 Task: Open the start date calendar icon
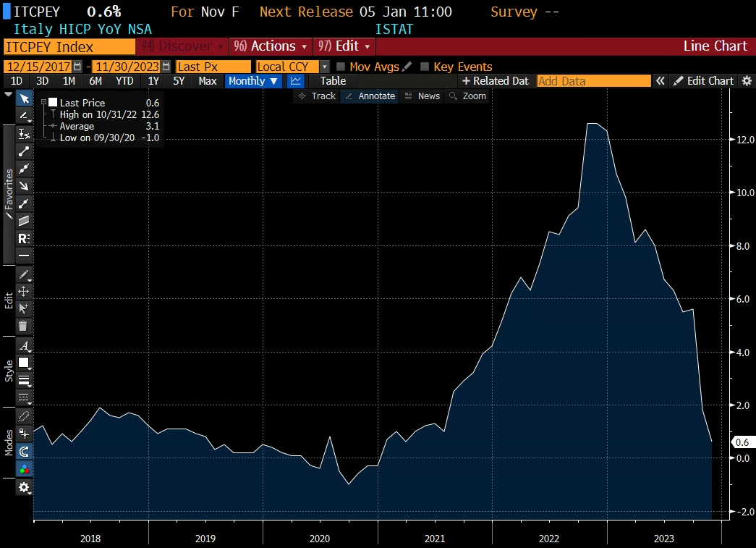pyautogui.click(x=77, y=66)
